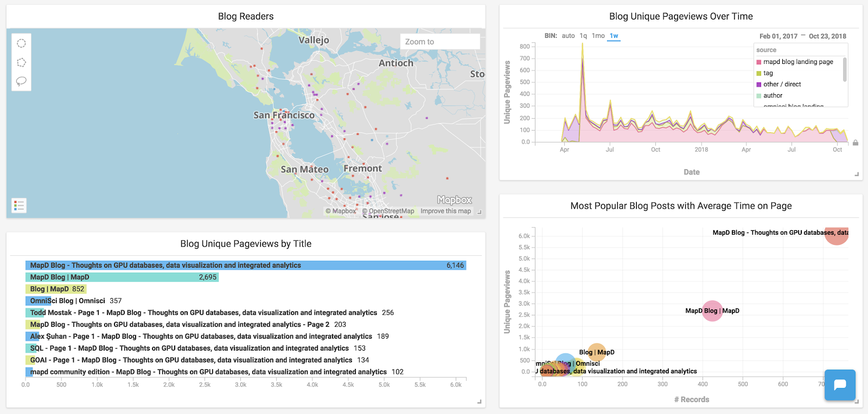Click the end date Oct 23, 2018
Screen dimensions: 868x414
[827, 36]
